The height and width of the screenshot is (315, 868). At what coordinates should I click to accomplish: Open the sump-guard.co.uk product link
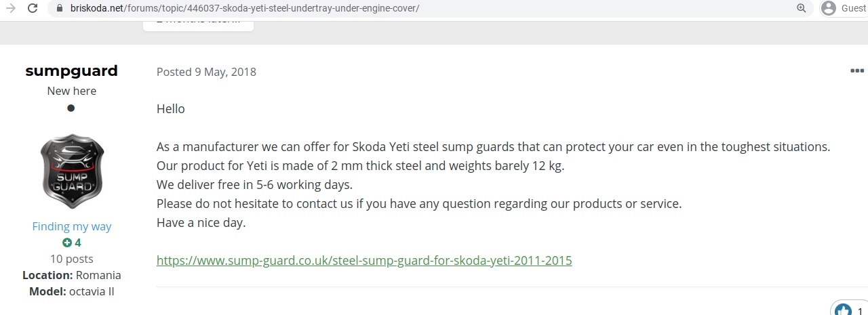364,260
